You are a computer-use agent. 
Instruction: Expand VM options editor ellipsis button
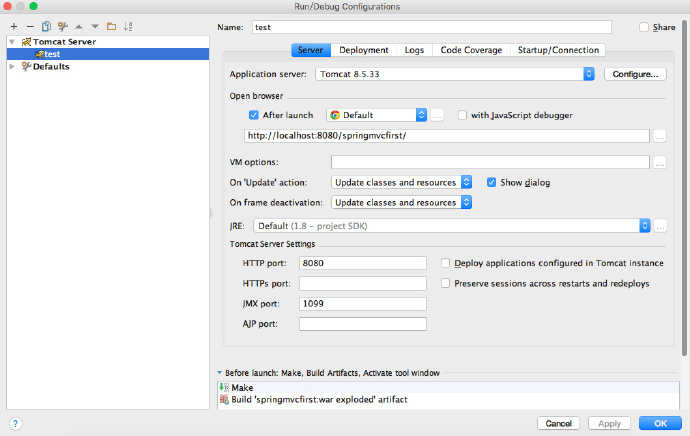[x=659, y=162]
